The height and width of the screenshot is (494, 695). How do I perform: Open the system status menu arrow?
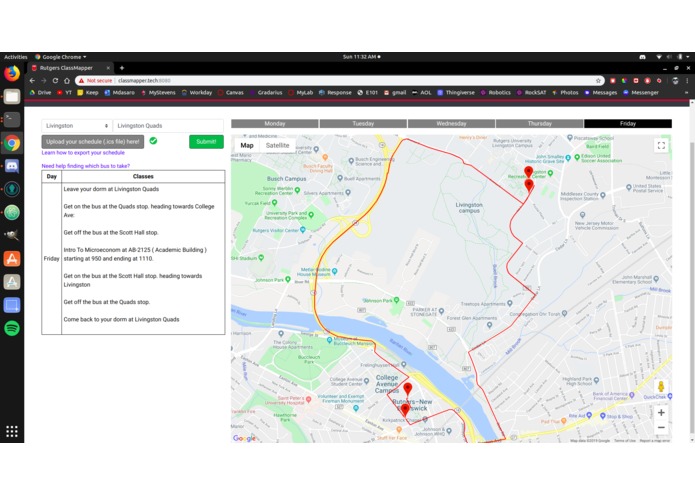coord(687,57)
